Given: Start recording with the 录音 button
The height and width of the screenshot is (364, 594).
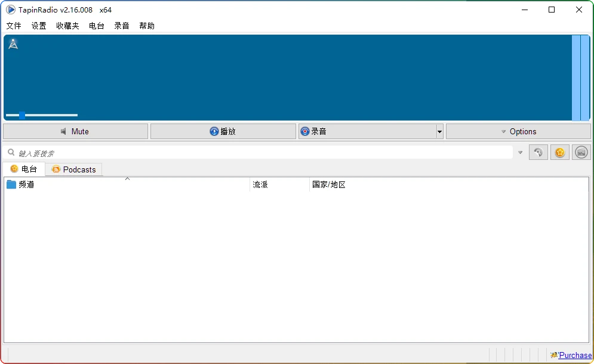Looking at the screenshot, I should click(x=367, y=131).
